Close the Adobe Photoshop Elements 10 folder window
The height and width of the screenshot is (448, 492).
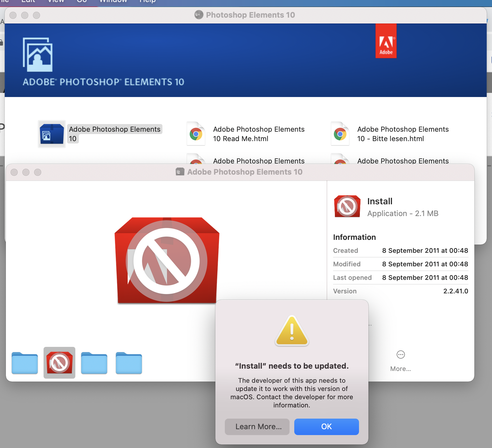[x=14, y=172]
